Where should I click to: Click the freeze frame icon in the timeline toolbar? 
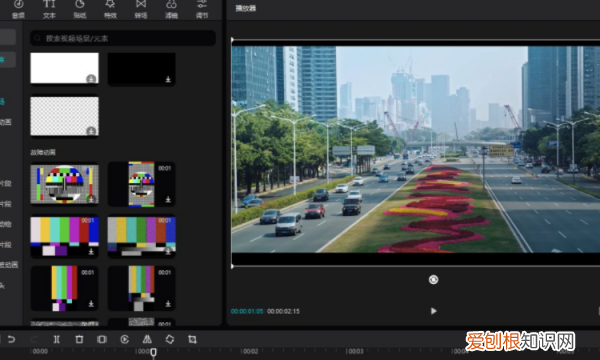point(102,339)
